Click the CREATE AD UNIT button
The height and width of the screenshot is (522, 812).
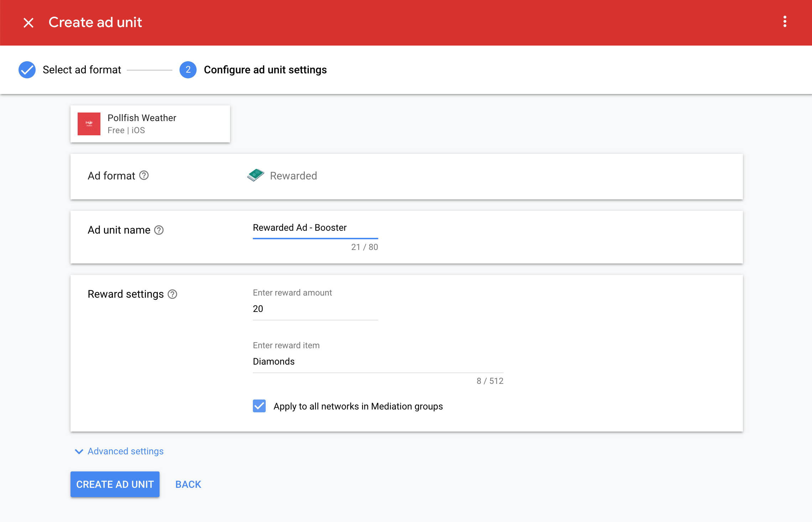(x=115, y=484)
